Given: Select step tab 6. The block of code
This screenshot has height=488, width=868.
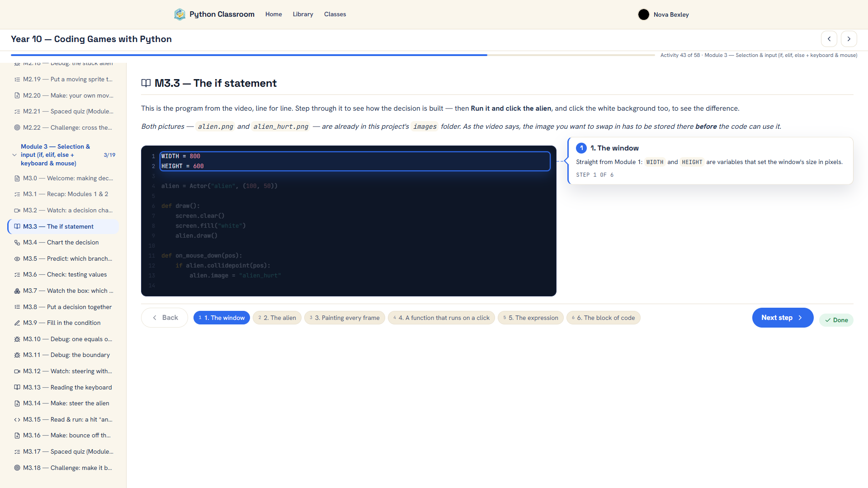Looking at the screenshot, I should pos(604,318).
